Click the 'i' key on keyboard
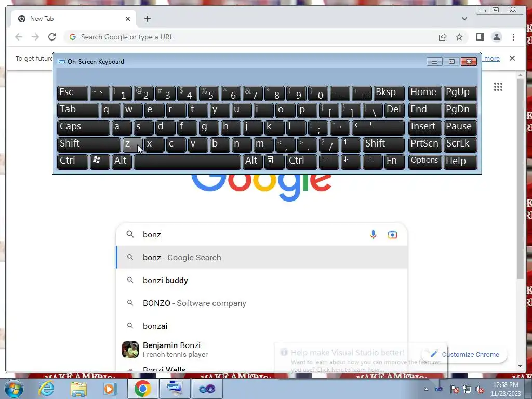This screenshot has height=399, width=532. click(x=263, y=110)
